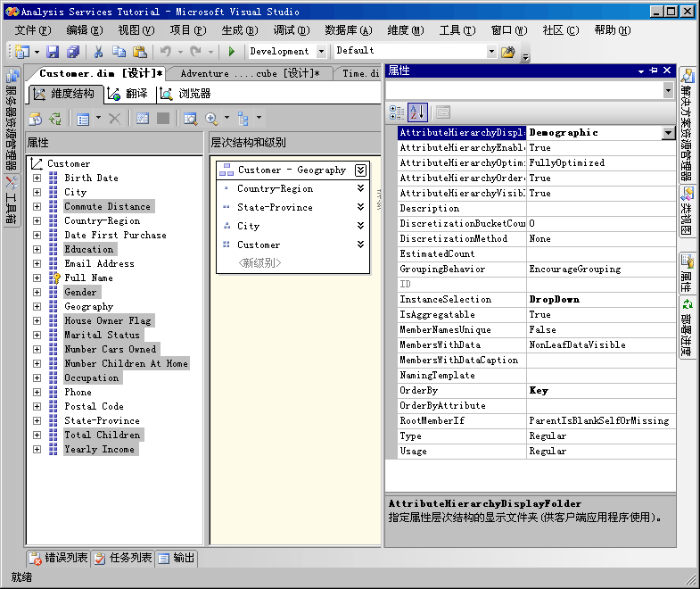Viewport: 700px width, 589px height.
Task: Click the Zoom magnifier icon in designer toolbar
Action: point(212,118)
